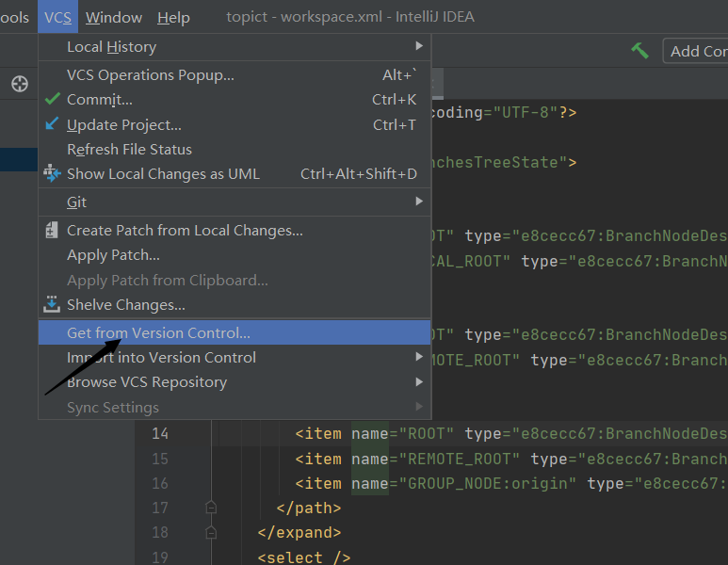Click the Create Patch file icon
Viewport: 728px width, 565px height.
tap(52, 231)
